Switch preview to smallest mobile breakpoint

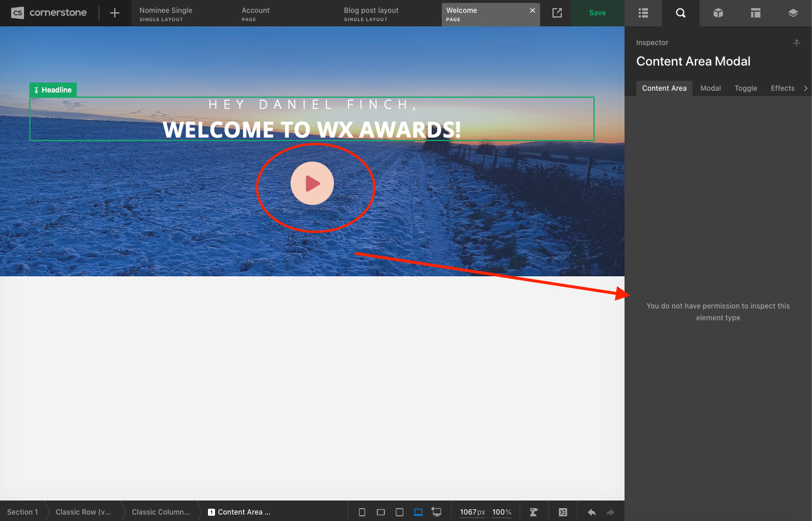click(x=362, y=512)
